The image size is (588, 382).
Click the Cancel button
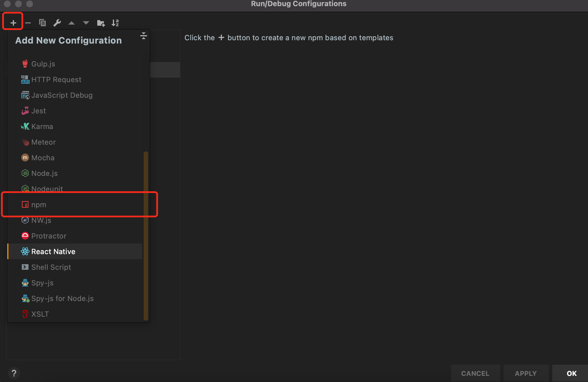[475, 373]
